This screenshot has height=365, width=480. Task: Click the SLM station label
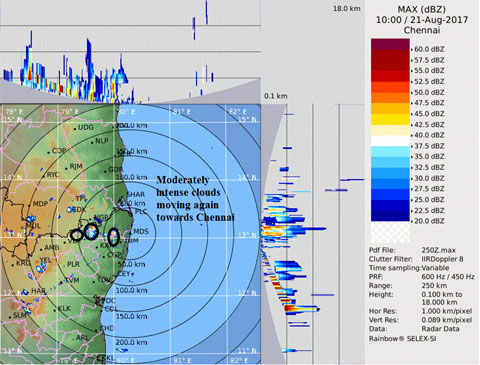click(19, 315)
